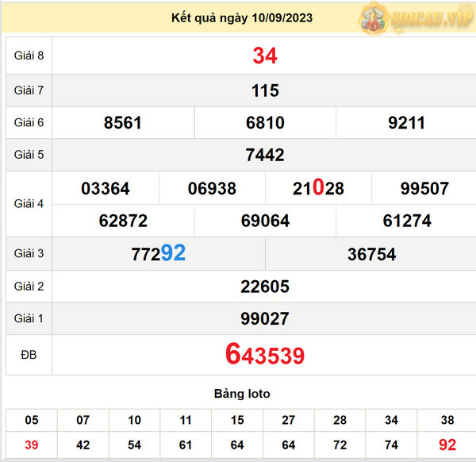Select red loto cell 92

(447, 445)
